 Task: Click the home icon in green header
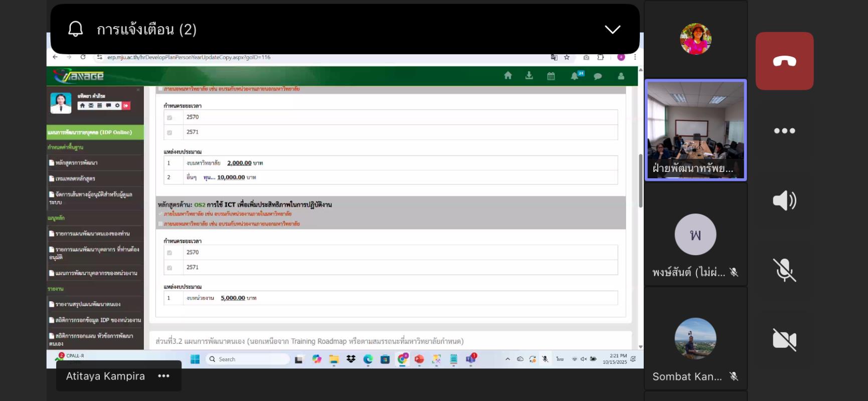tap(508, 76)
